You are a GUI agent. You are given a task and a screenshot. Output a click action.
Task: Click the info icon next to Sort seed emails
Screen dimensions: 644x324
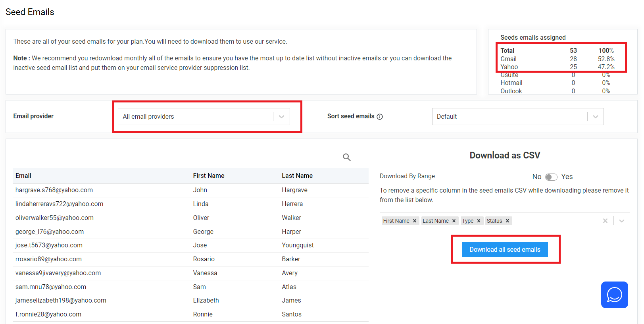pyautogui.click(x=380, y=117)
